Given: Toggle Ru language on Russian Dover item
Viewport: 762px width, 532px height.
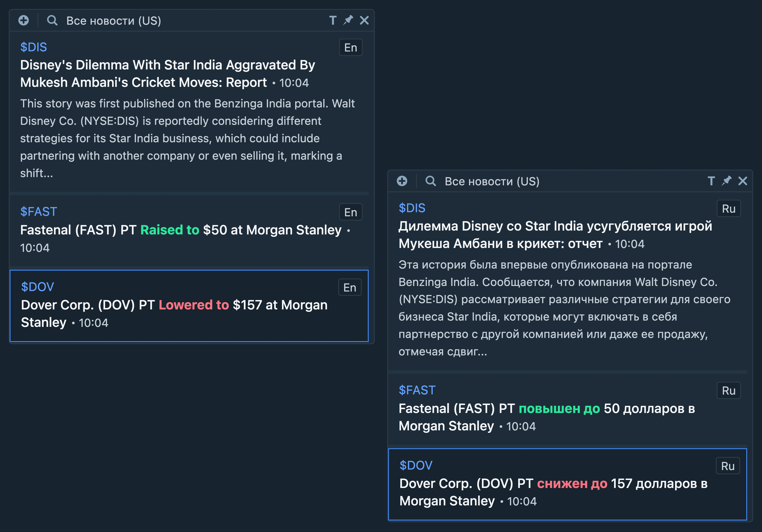Looking at the screenshot, I should click(727, 466).
